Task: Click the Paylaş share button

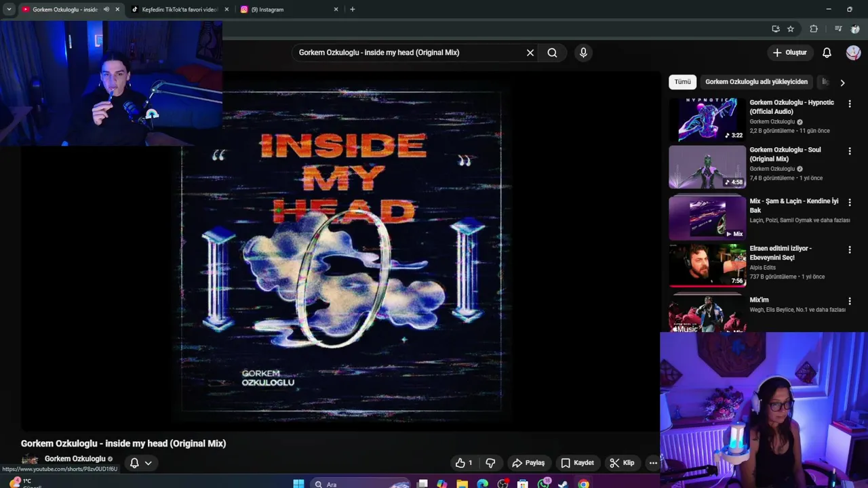Action: (528, 463)
